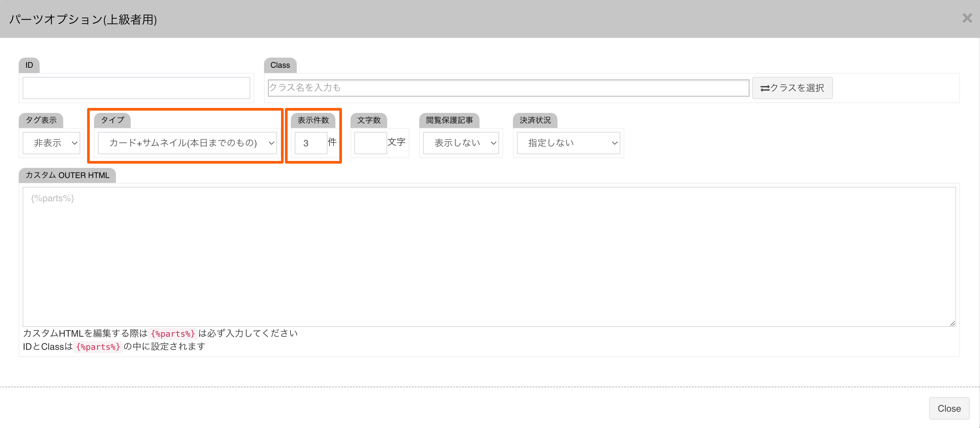Click the 文字 unit text
This screenshot has width=980, height=428.
click(x=396, y=142)
